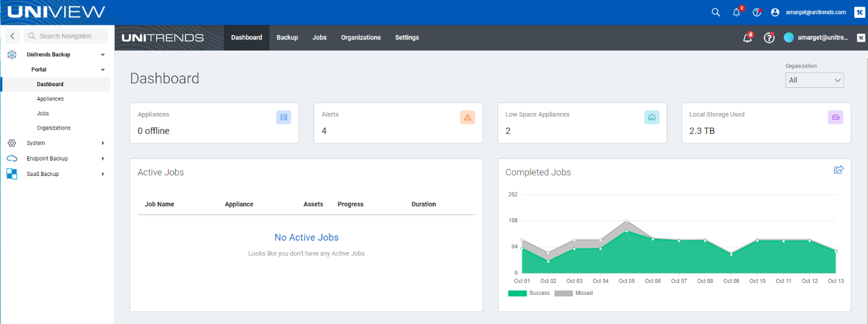
Task: Expand the System section arrow
Action: (x=103, y=143)
